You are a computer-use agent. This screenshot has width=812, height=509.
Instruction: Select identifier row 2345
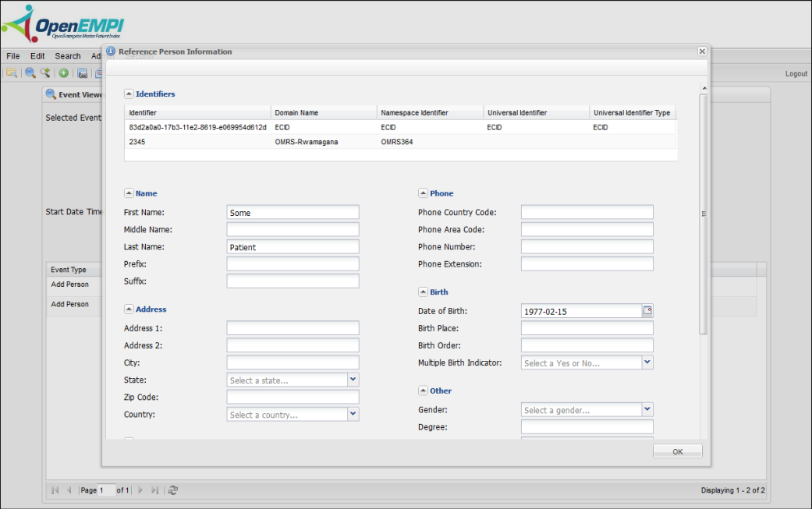tap(400, 142)
